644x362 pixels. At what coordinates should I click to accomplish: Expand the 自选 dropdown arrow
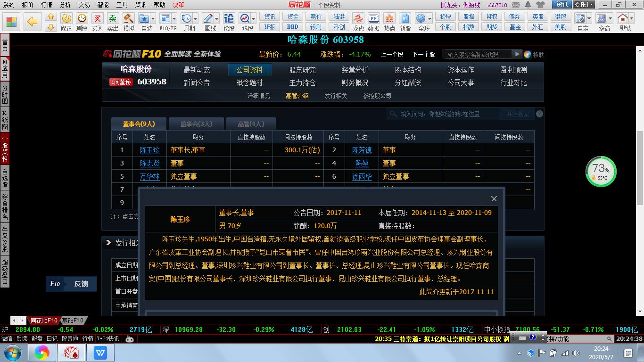[153, 19]
